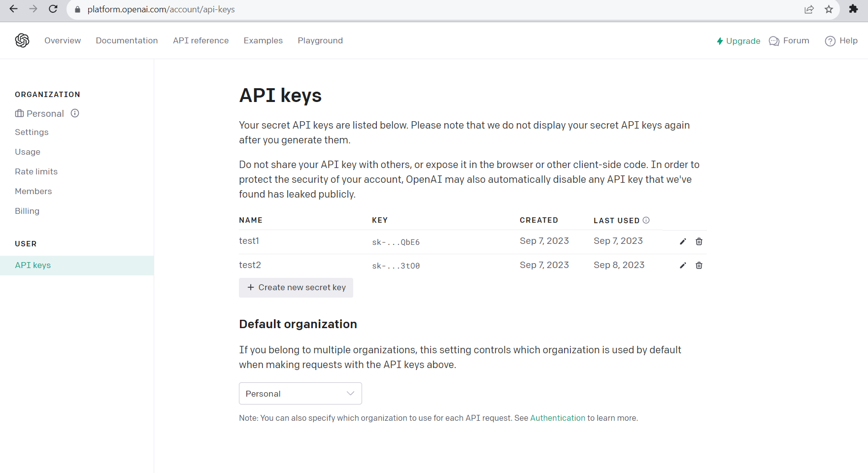Image resolution: width=868 pixels, height=473 pixels.
Task: Click the OpenAI logo icon
Action: (x=22, y=40)
